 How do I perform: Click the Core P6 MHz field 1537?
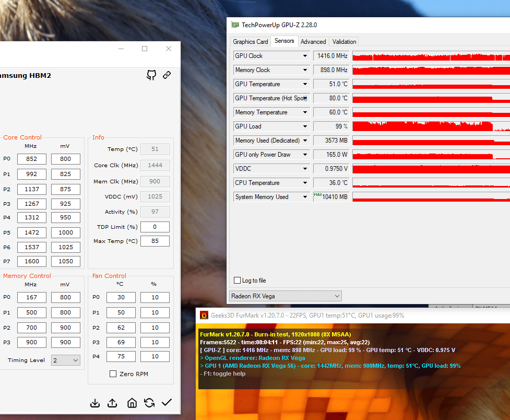point(31,247)
